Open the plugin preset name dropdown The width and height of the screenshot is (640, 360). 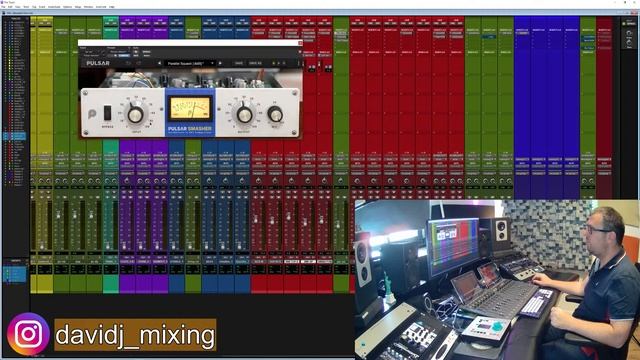pyautogui.click(x=190, y=63)
